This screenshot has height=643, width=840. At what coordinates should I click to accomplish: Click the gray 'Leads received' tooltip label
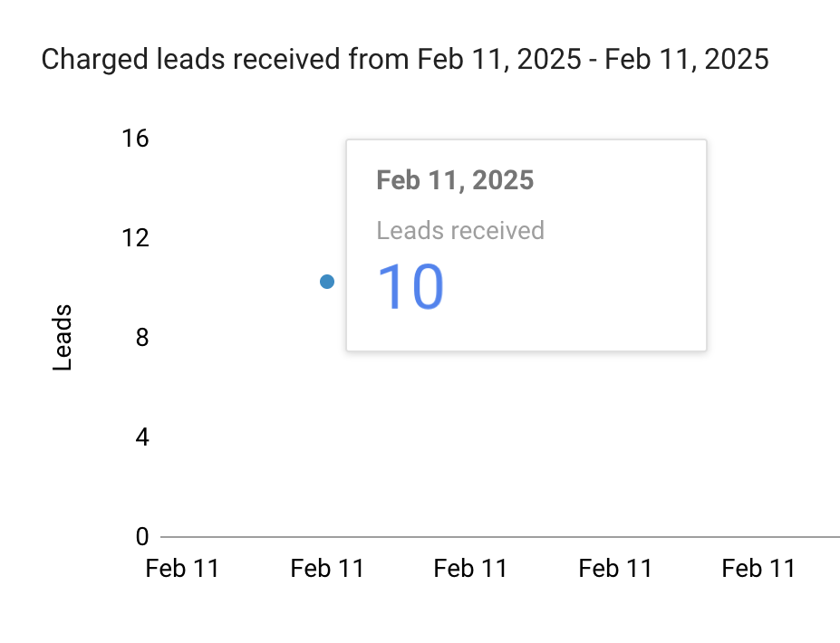tap(460, 231)
